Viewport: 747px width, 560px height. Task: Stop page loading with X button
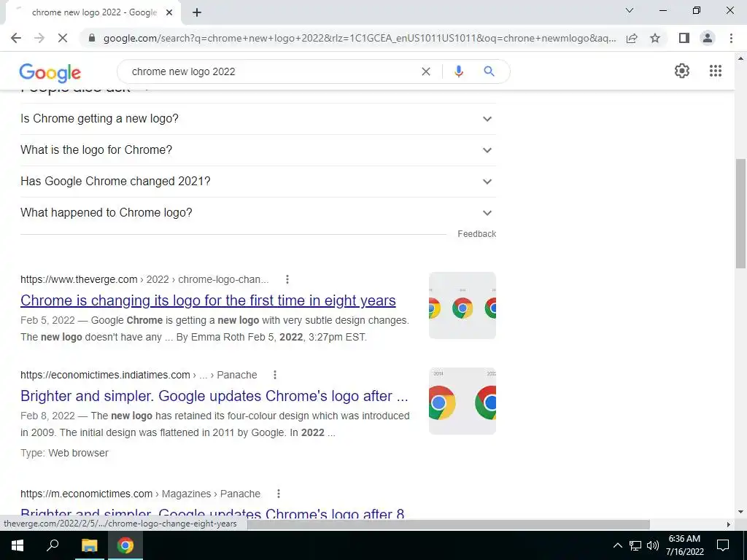[63, 38]
